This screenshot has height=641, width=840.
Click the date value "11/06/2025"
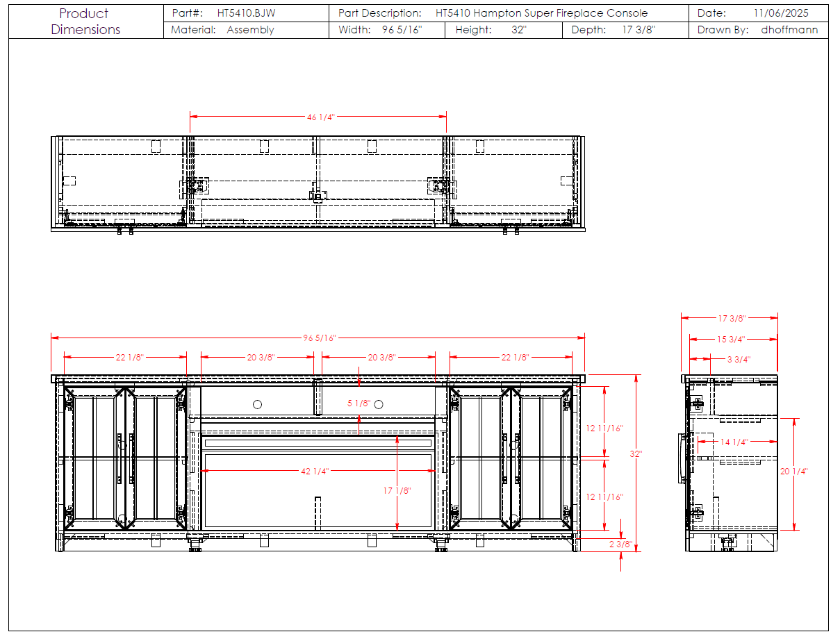[x=781, y=13]
